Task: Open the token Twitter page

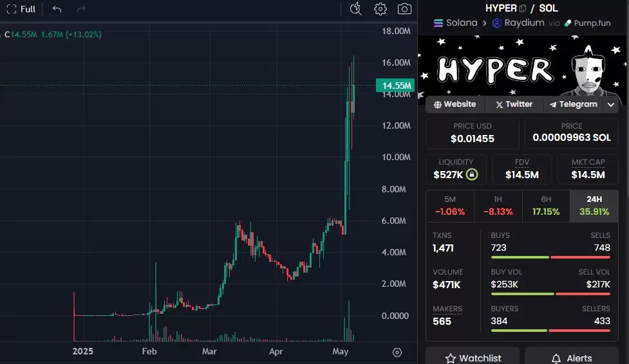Action: point(514,104)
